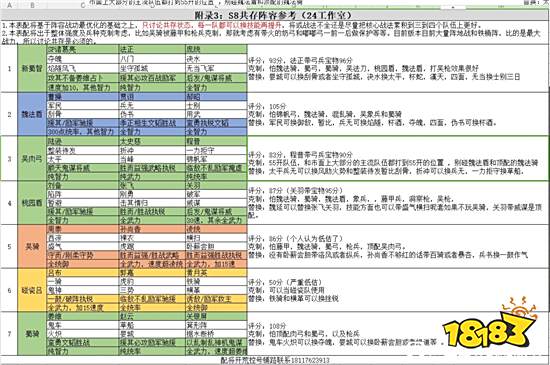550x365 pixels.
Task: Select column header B
Action: coord(32,5)
